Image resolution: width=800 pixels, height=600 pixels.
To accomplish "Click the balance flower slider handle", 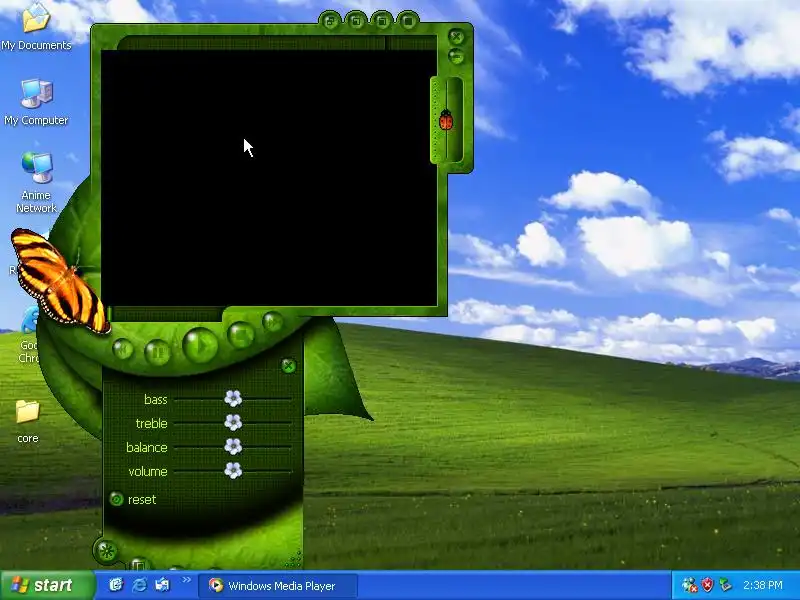I will click(x=233, y=446).
